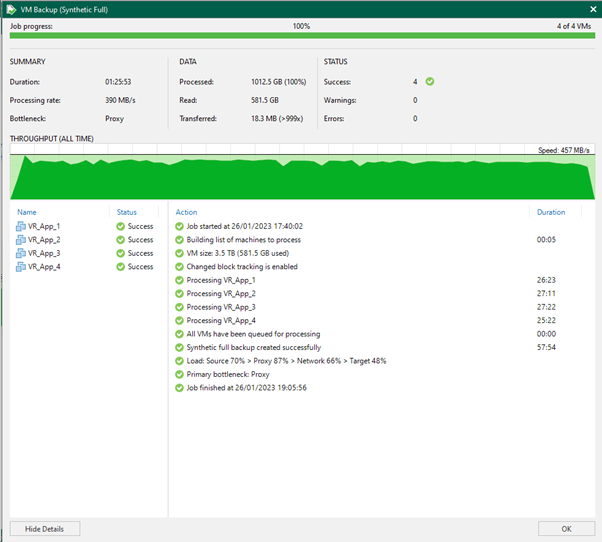
Task: Click the 'Primary bottleneck: Proxy' log entry
Action: pyautogui.click(x=228, y=374)
